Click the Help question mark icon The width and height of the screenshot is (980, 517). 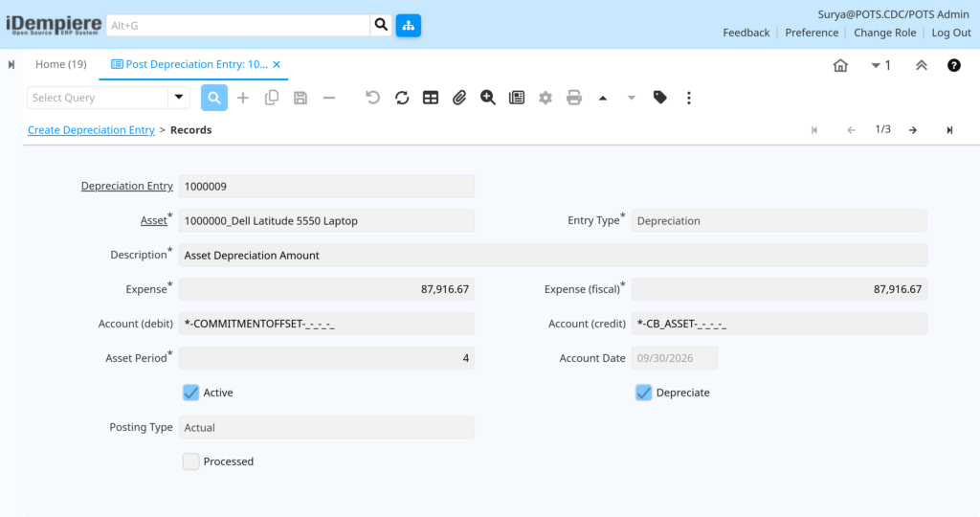click(954, 65)
